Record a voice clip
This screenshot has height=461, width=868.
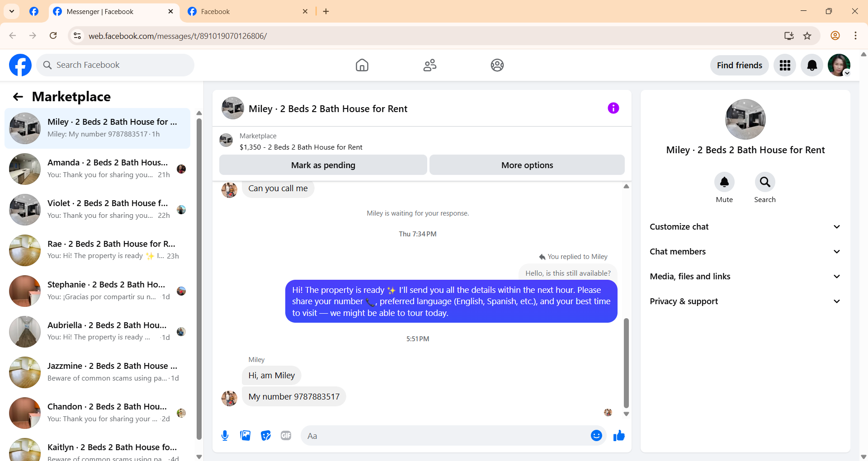[x=225, y=436]
